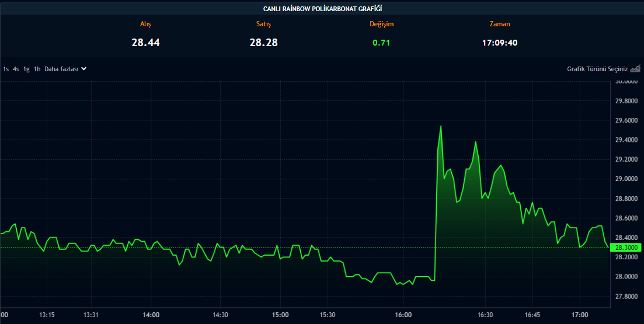Switch to the 4s time range

pos(16,69)
